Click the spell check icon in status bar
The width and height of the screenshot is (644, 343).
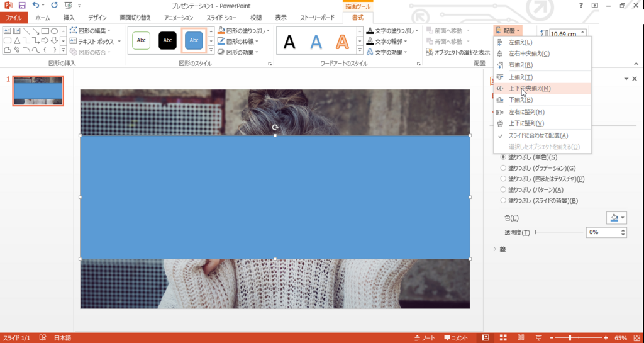click(x=42, y=338)
